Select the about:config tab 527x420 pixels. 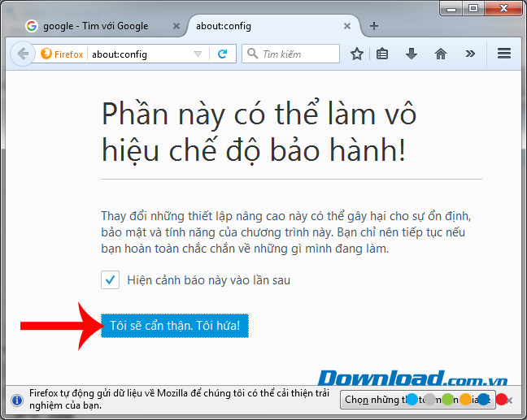[274, 26]
